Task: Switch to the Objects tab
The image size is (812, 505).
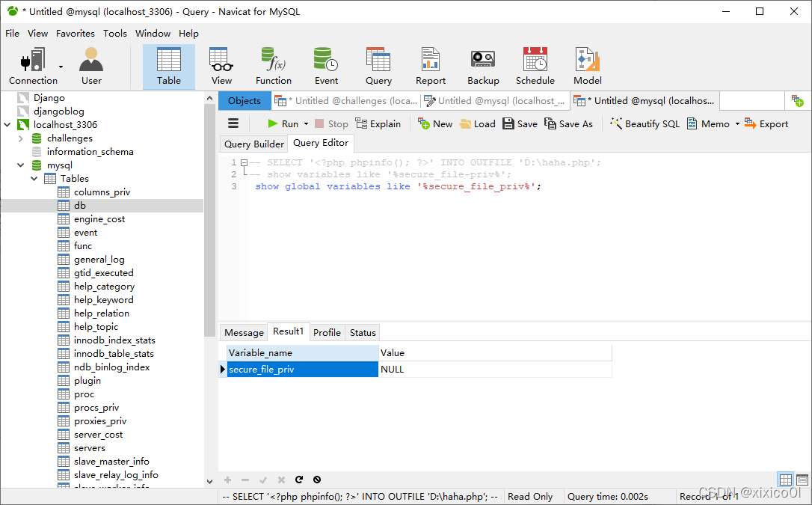Action: click(x=244, y=101)
